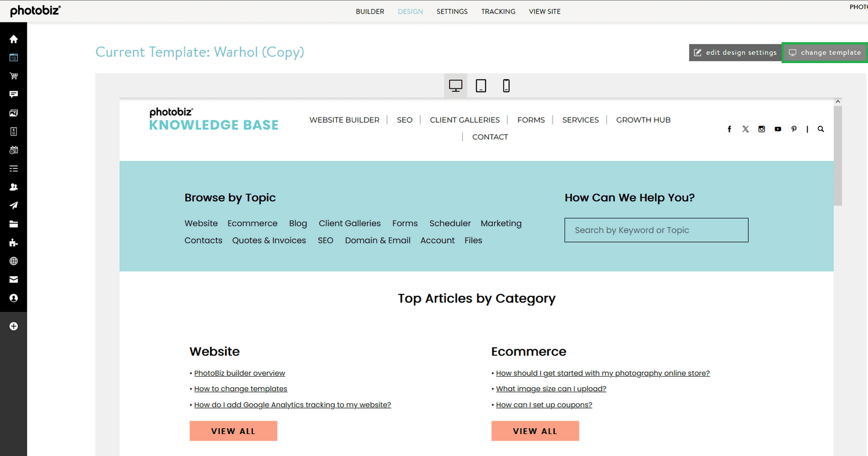Open the DESIGN top menu

[410, 12]
